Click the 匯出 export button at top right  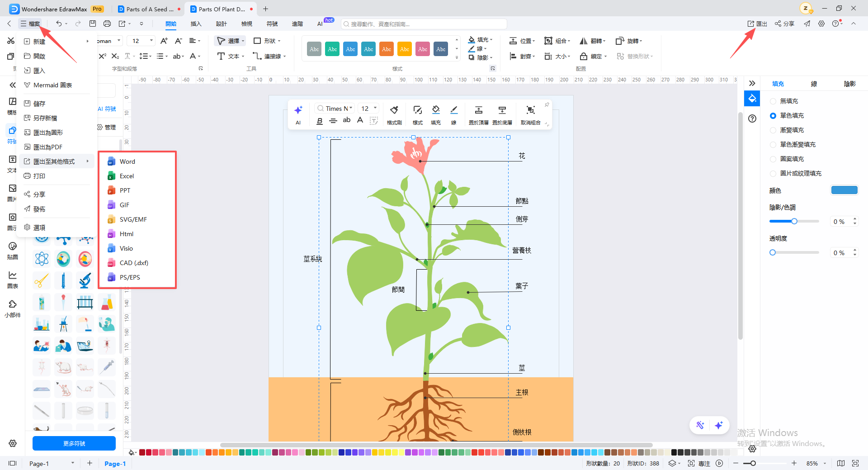click(757, 24)
